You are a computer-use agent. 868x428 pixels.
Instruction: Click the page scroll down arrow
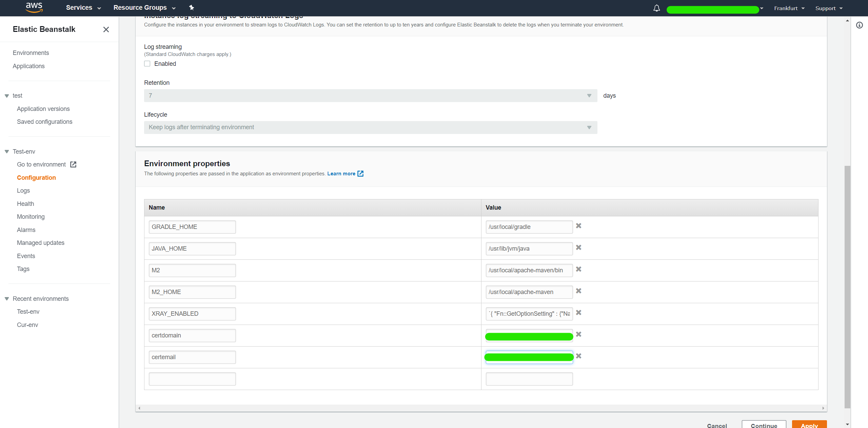pos(847,424)
